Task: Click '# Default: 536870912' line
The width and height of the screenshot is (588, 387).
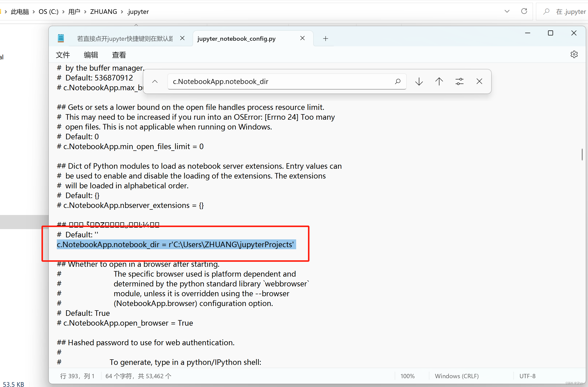Action: click(x=95, y=78)
